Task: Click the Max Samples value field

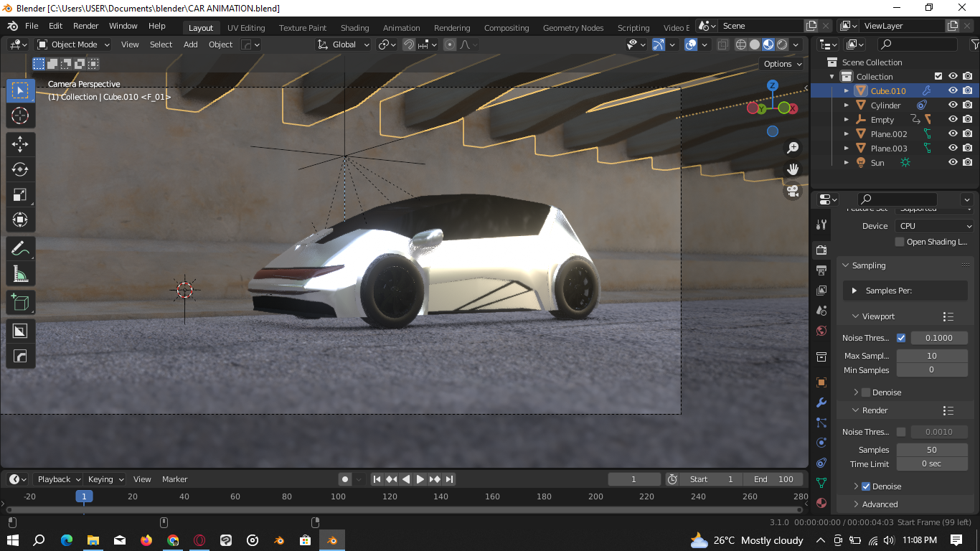Action: pos(931,356)
